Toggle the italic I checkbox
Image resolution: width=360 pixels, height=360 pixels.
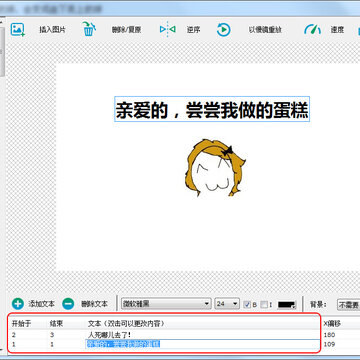tap(264, 304)
